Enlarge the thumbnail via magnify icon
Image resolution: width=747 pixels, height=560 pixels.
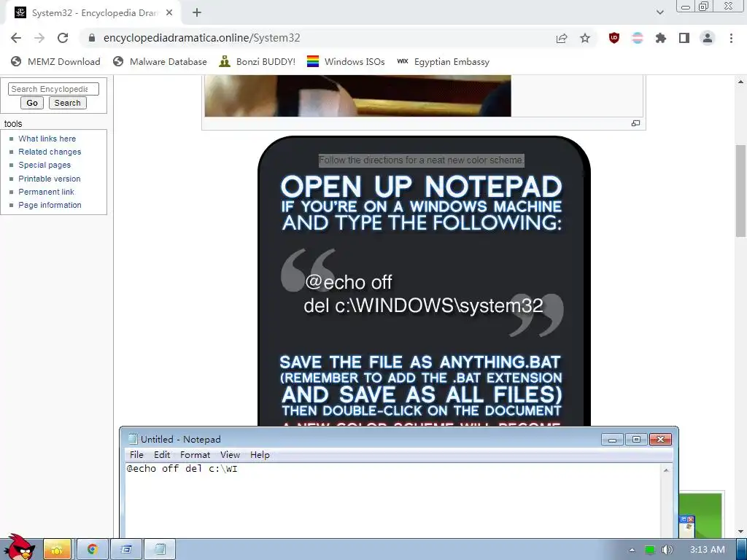[x=635, y=123]
